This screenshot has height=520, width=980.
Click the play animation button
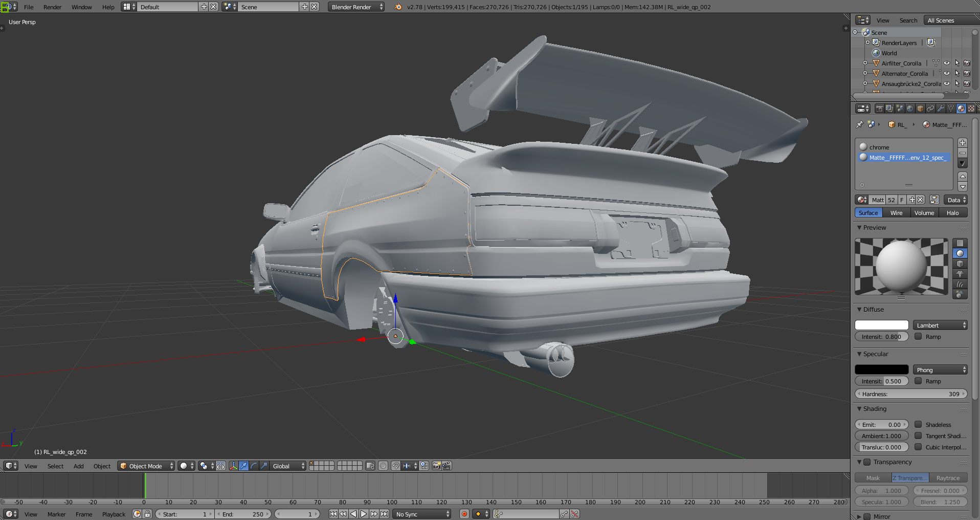point(364,514)
